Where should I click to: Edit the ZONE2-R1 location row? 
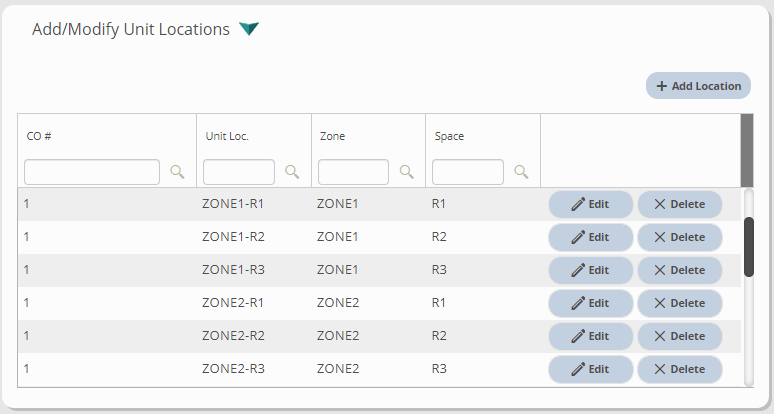(x=590, y=303)
